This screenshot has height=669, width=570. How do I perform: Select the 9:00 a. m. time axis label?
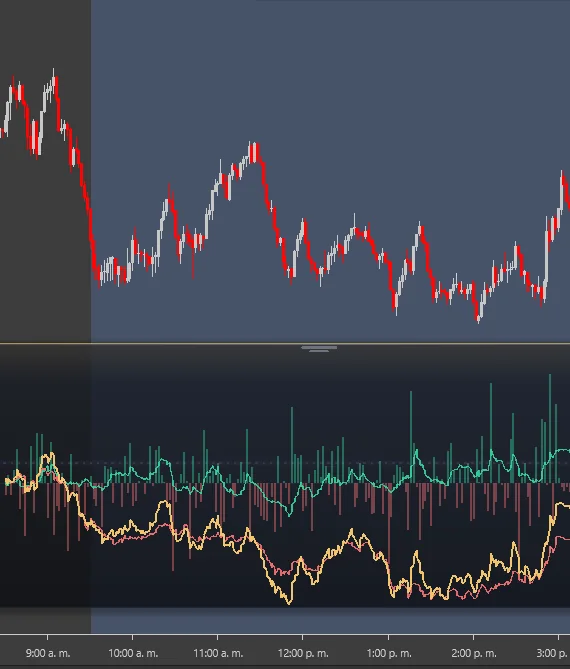point(48,653)
